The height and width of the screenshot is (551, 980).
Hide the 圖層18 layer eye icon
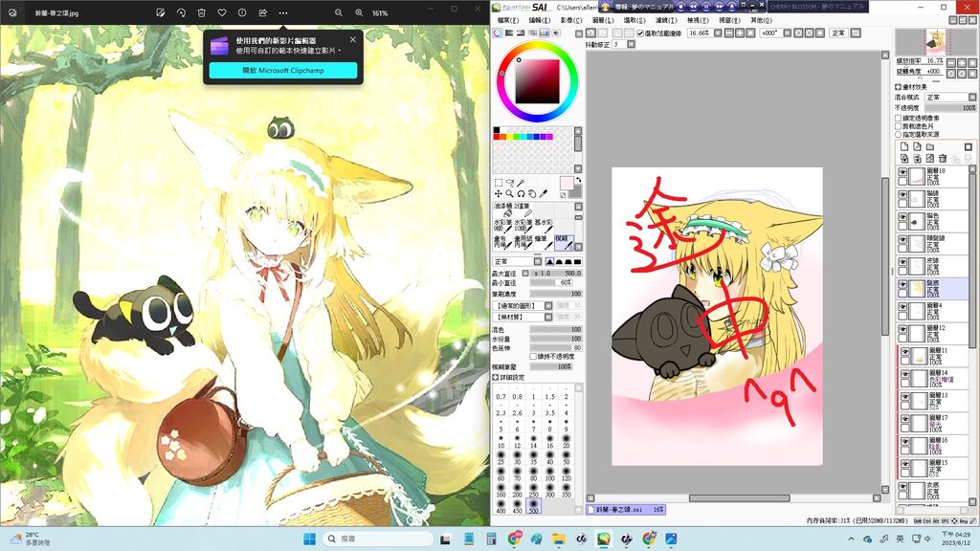tap(902, 172)
